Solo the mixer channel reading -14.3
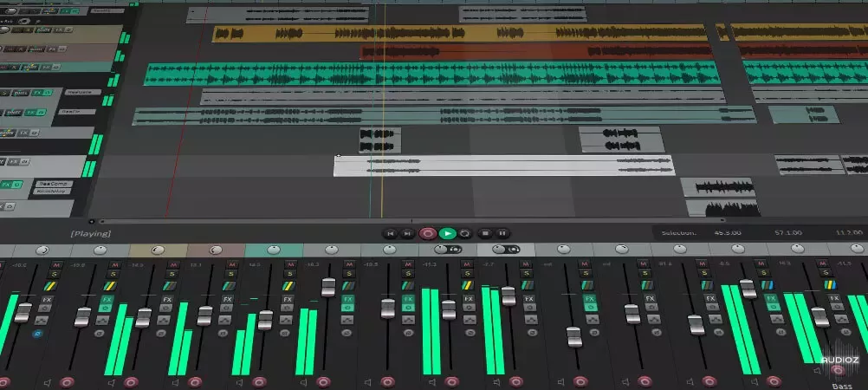This screenshot has width=868, height=390. click(172, 274)
